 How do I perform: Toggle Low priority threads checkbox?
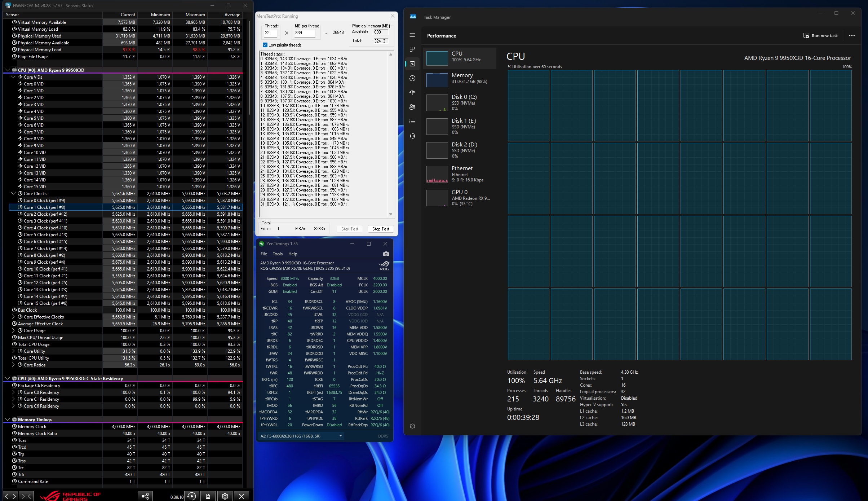265,45
